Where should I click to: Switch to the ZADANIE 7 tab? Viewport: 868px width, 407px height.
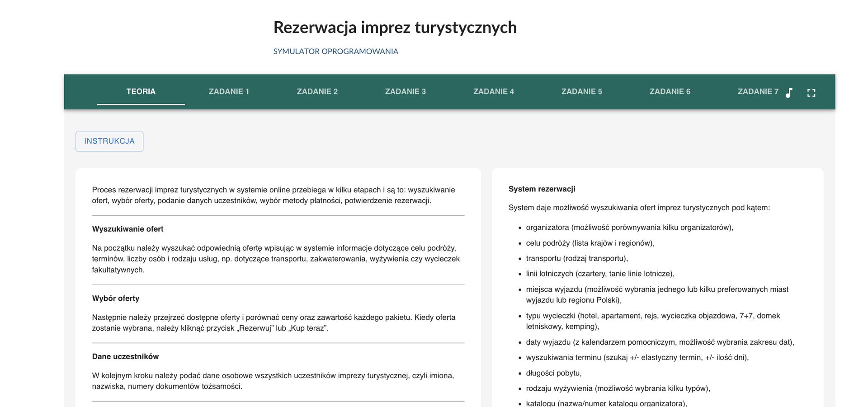coord(758,91)
